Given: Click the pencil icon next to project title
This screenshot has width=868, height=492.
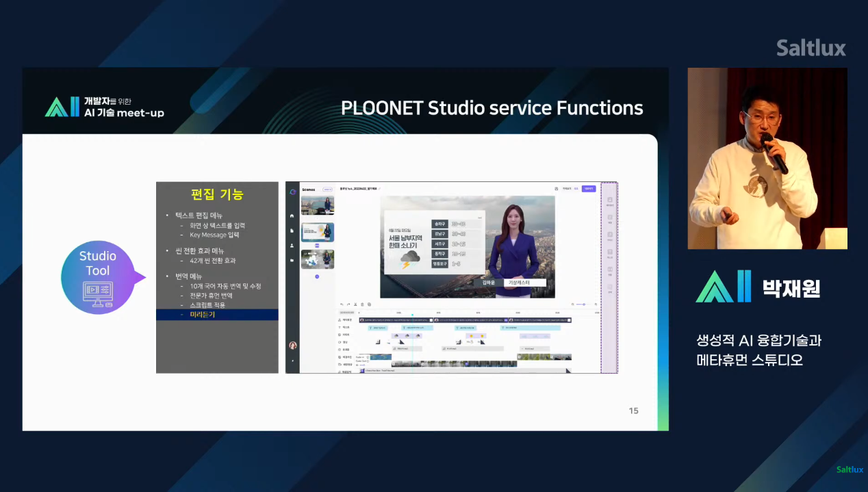Looking at the screenshot, I should (x=379, y=189).
